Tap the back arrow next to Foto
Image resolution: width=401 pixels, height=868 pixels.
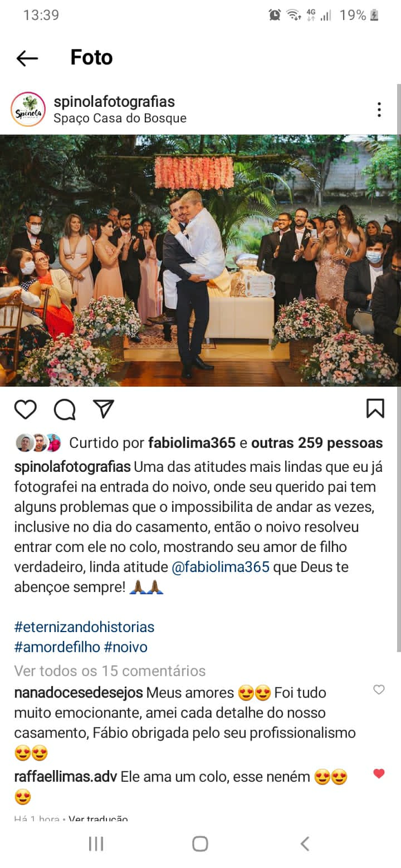click(27, 58)
